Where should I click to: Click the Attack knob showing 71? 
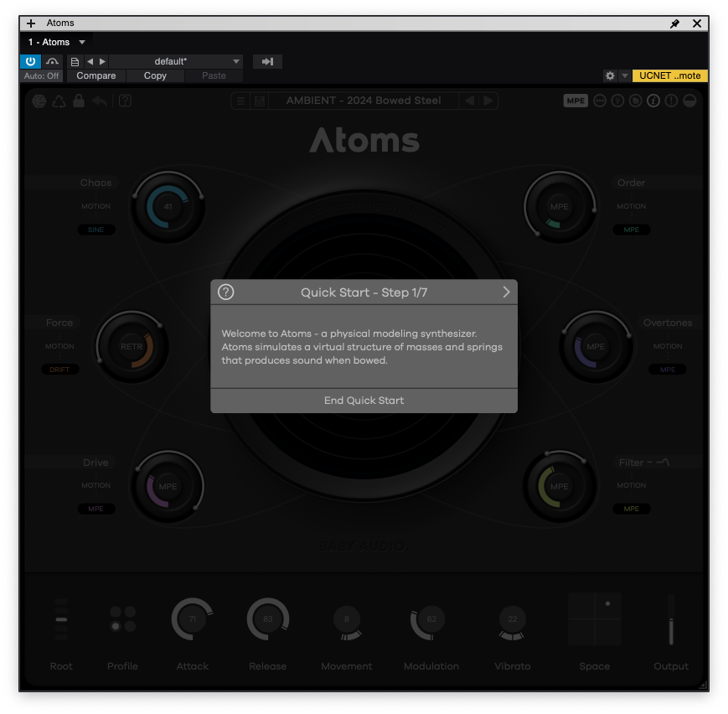[192, 619]
